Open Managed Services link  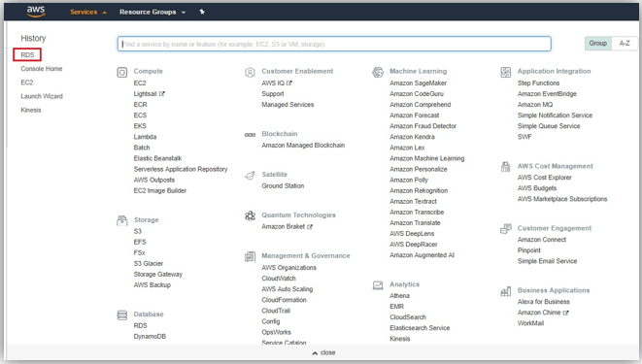point(287,105)
